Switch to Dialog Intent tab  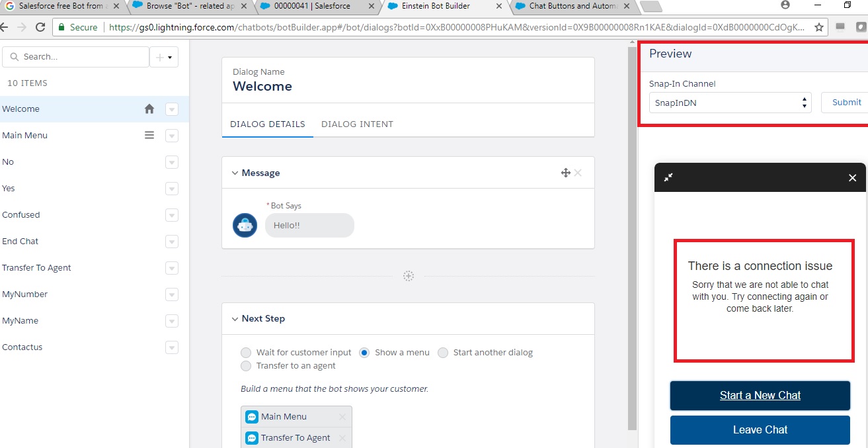357,124
